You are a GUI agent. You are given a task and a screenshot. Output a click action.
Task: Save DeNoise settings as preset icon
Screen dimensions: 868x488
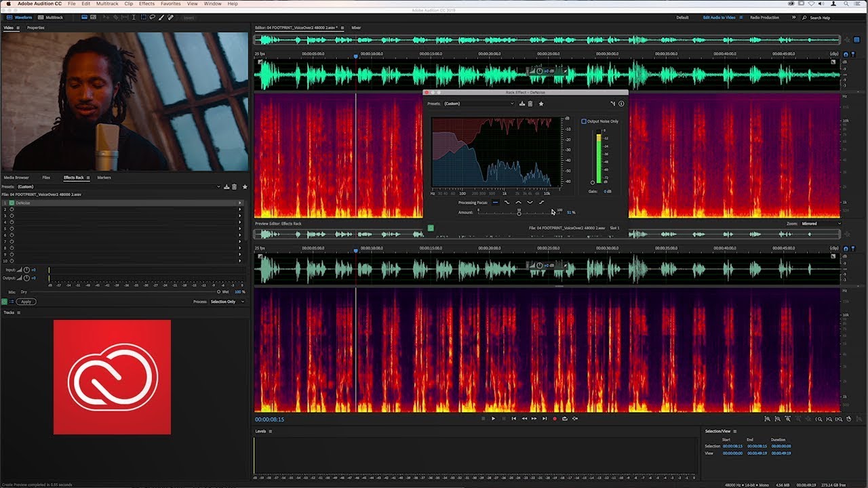point(522,104)
